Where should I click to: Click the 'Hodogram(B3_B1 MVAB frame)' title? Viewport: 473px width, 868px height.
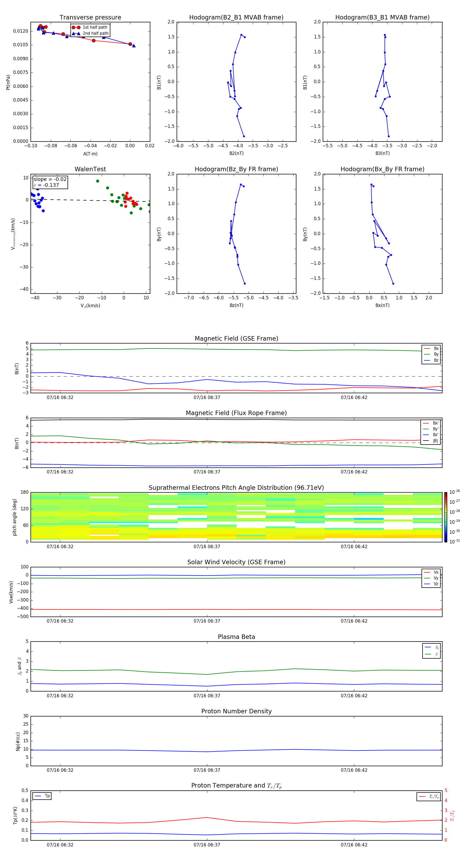click(x=382, y=17)
